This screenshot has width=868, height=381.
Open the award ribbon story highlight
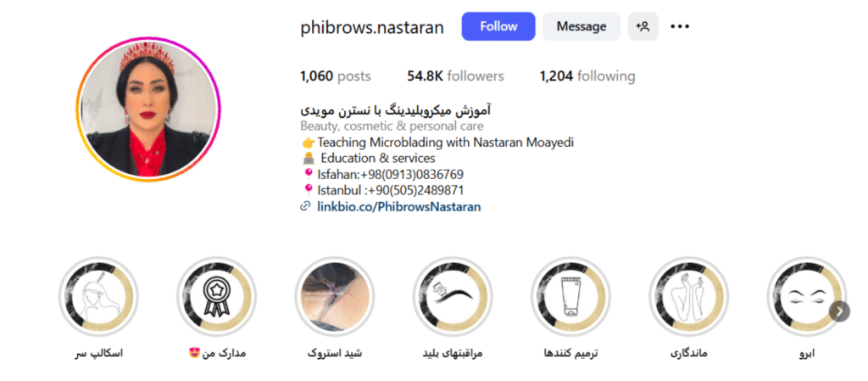click(216, 296)
